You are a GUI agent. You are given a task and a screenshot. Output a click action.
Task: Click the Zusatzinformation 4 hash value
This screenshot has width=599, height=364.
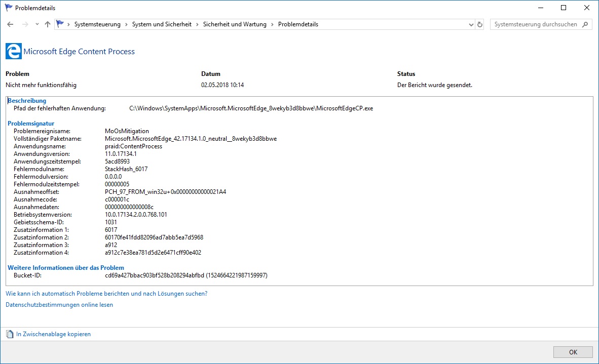tap(153, 253)
